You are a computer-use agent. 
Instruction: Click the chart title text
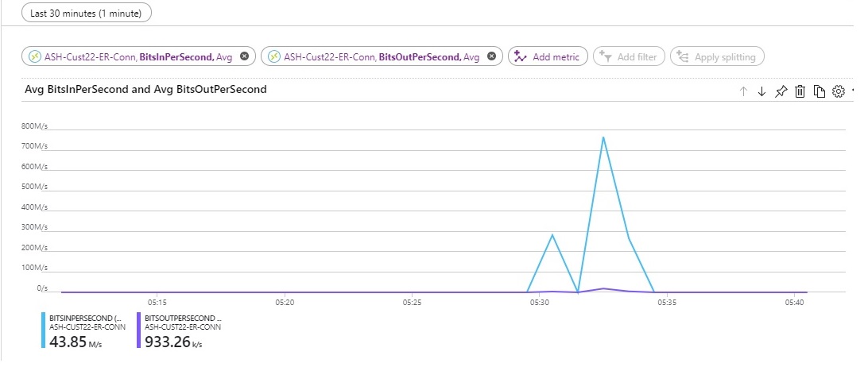(145, 90)
